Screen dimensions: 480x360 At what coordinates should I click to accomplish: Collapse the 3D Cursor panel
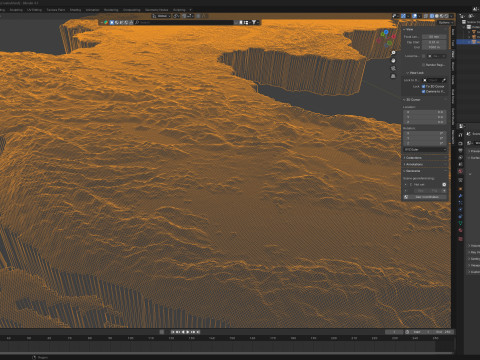click(425, 100)
